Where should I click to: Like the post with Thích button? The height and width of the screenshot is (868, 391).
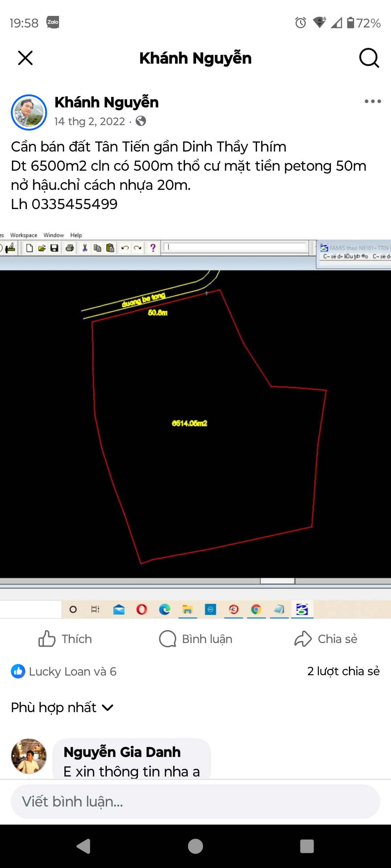coord(65,639)
